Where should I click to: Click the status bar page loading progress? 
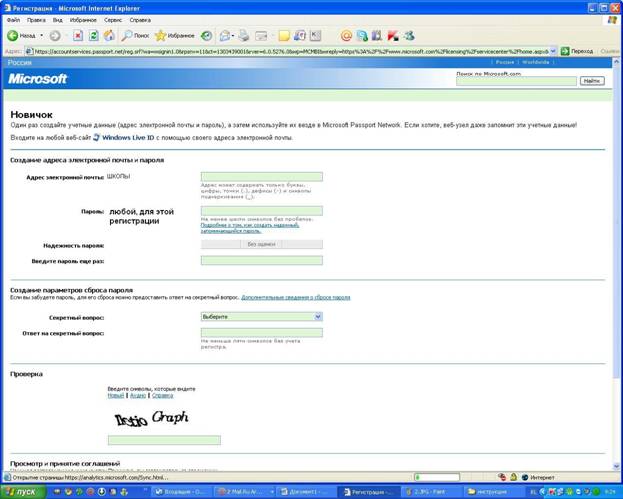click(437, 477)
